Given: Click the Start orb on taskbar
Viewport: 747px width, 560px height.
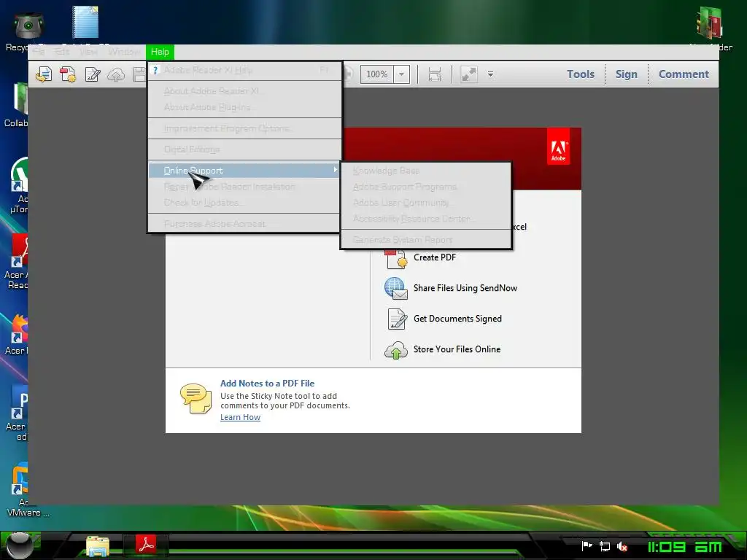Looking at the screenshot, I should point(19,545).
